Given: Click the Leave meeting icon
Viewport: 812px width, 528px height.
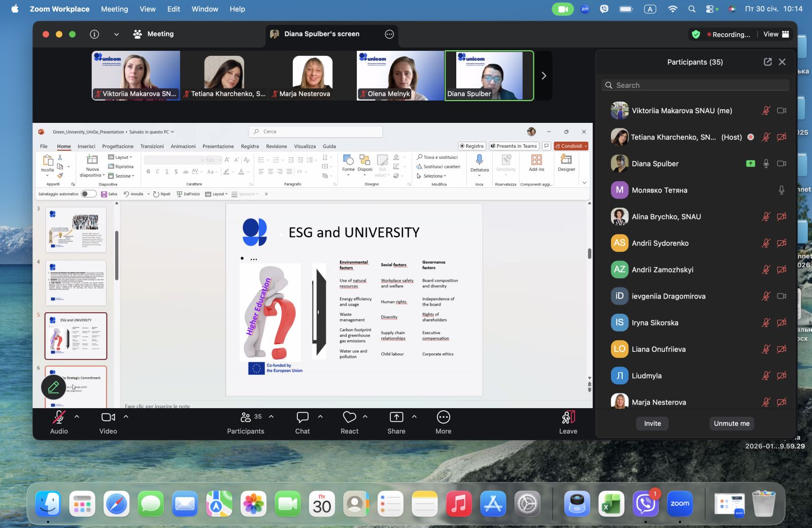Looking at the screenshot, I should 568,417.
